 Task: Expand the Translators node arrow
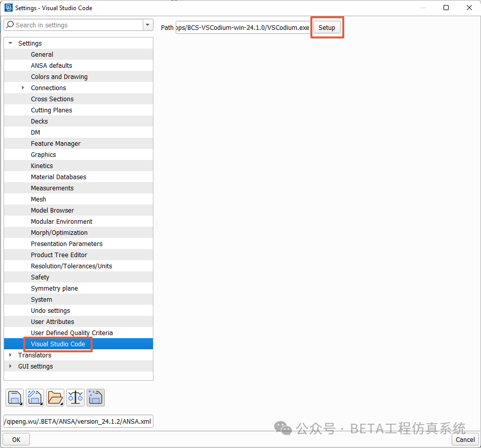(x=11, y=355)
